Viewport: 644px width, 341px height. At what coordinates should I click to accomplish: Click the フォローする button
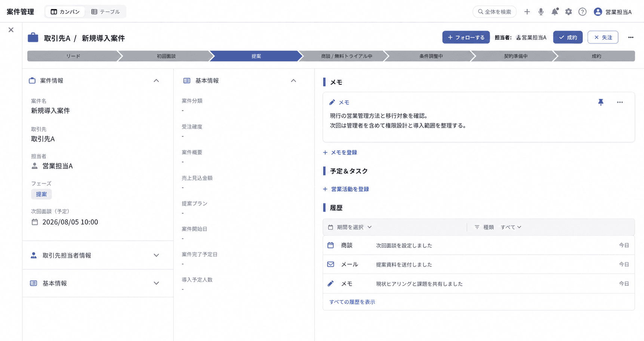click(x=466, y=37)
